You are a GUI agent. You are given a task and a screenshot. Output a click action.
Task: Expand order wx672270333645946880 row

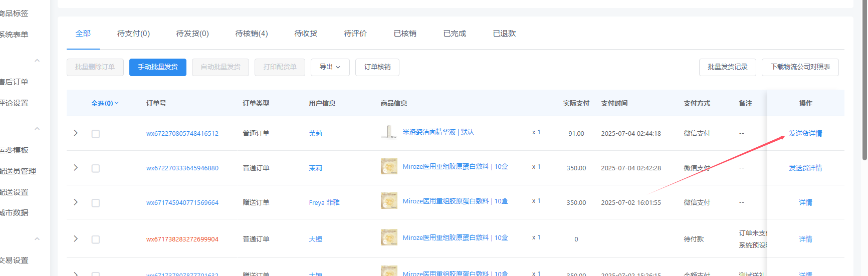(x=76, y=167)
